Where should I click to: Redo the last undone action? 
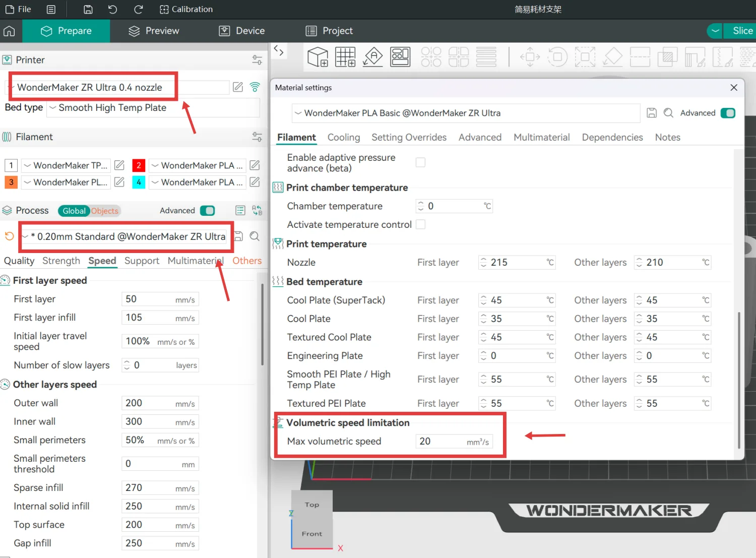(x=138, y=9)
